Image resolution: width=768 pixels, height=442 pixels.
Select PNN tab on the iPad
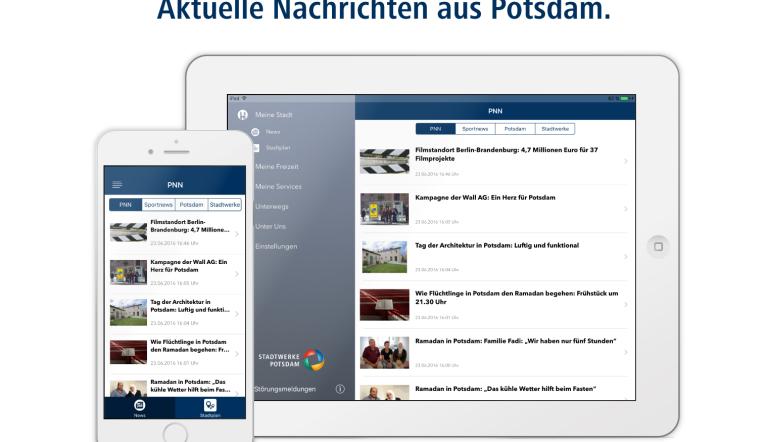(x=435, y=129)
